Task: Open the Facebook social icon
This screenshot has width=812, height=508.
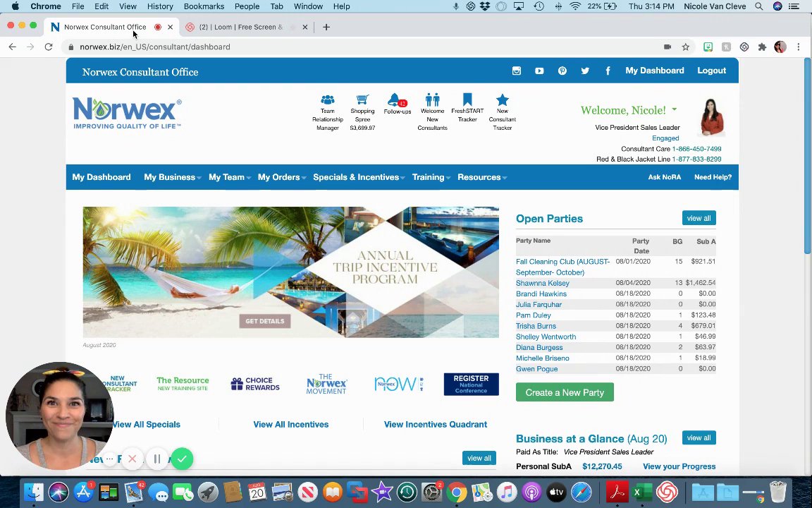Action: click(x=608, y=71)
